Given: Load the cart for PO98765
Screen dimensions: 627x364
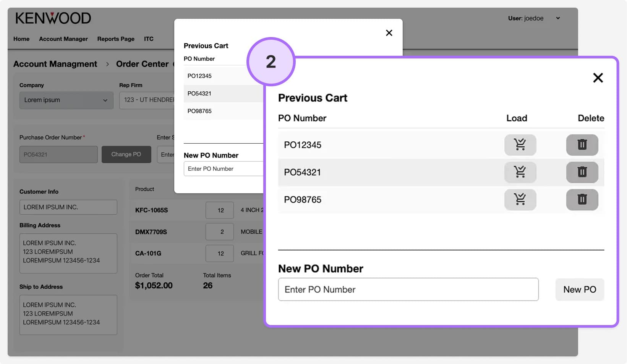Looking at the screenshot, I should pos(520,199).
